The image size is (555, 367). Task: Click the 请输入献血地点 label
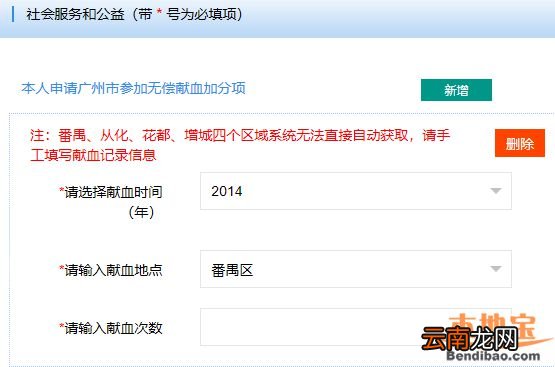point(111,270)
